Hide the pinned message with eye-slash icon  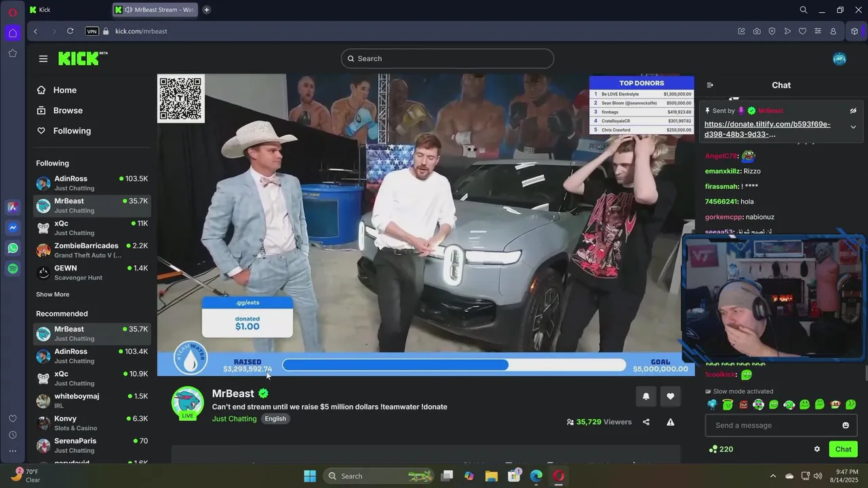[853, 110]
